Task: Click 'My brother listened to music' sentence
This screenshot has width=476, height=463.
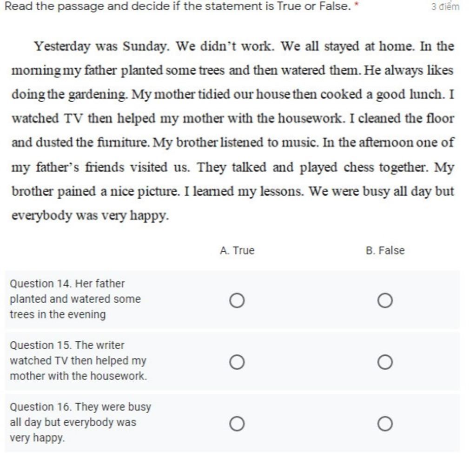Action: click(x=236, y=143)
